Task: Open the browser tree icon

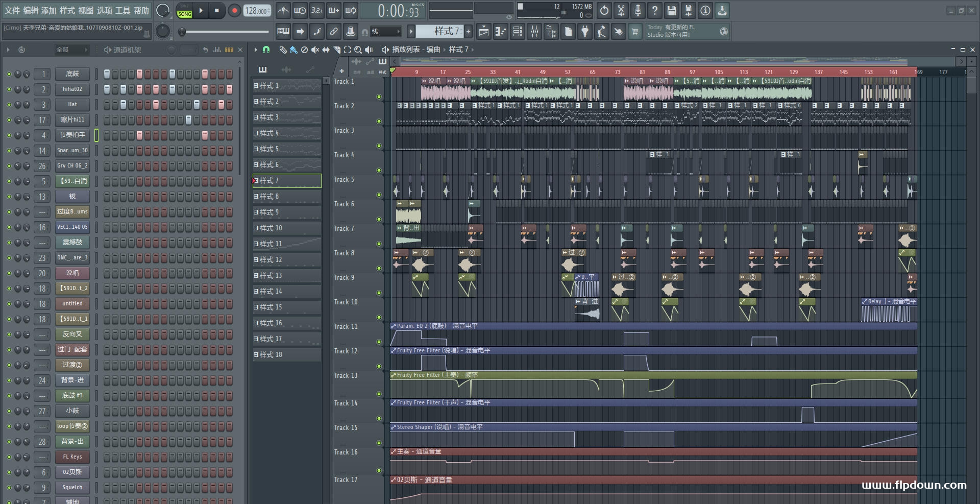Action: tap(551, 32)
